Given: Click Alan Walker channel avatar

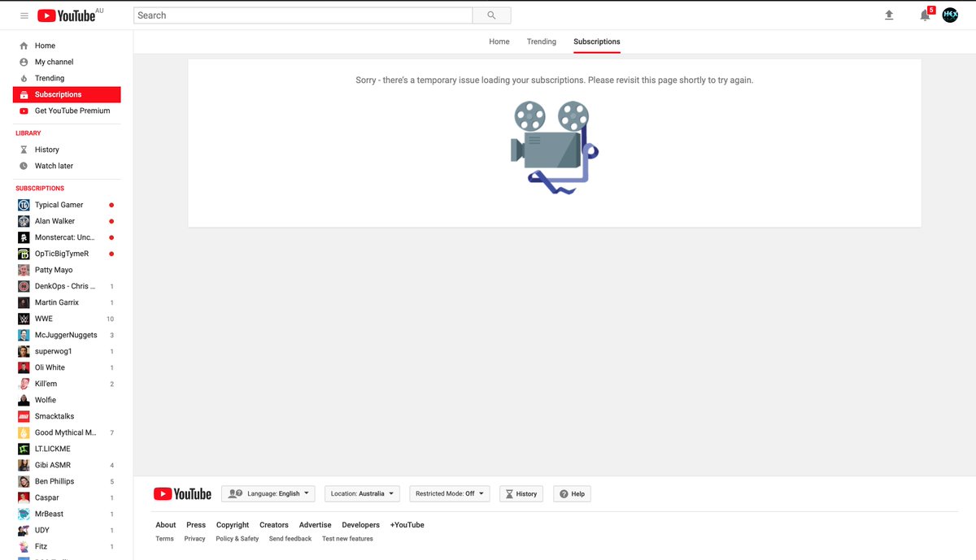Looking at the screenshot, I should click(x=24, y=221).
